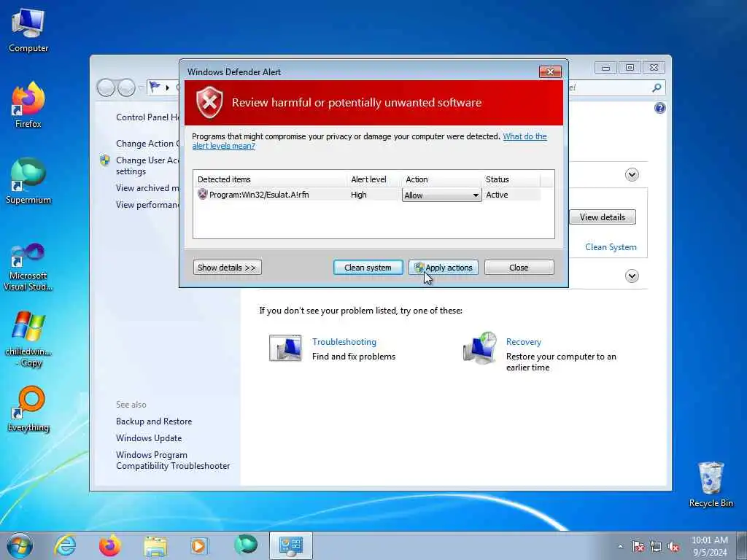Click the Action Center forward arrow
This screenshot has width=747, height=560.
126,87
